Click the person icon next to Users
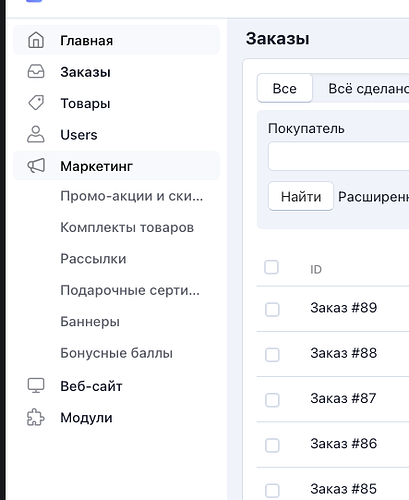409x500 pixels. coord(36,134)
